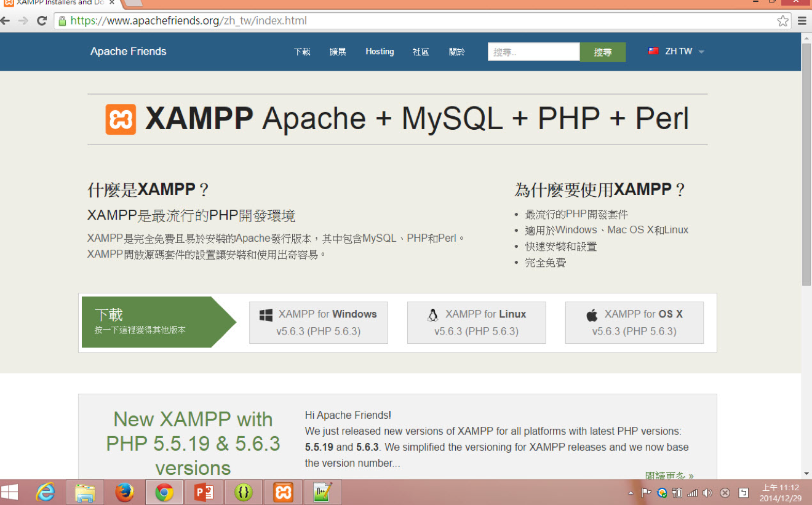
Task: Click bullet 快速安裝和設置
Action: pyautogui.click(x=560, y=247)
